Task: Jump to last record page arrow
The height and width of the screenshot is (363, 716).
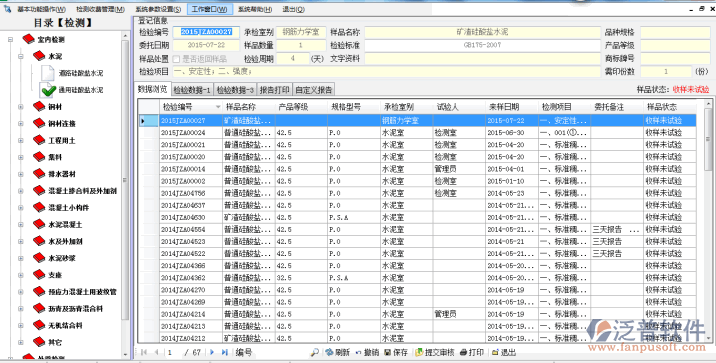Action: click(x=225, y=352)
